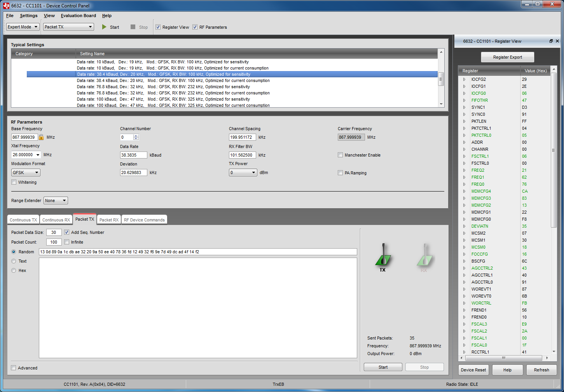Click the TI logo in title bar
This screenshot has width=564, height=392.
pos(6,5)
